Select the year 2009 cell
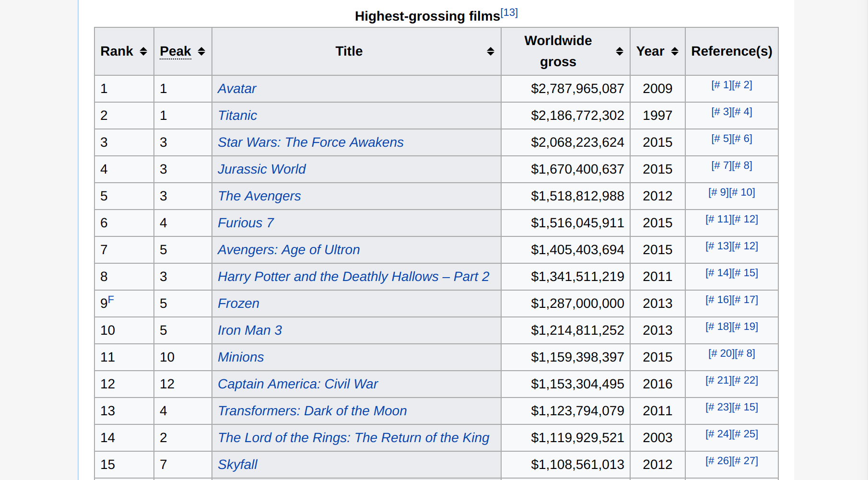868x480 pixels. 657,89
